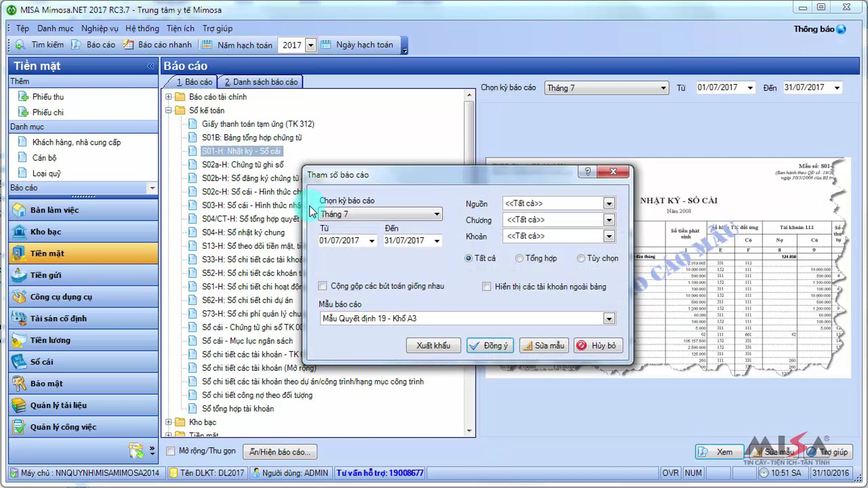The height and width of the screenshot is (488, 868).
Task: Open the Nghiệp vụ menu
Action: (99, 29)
